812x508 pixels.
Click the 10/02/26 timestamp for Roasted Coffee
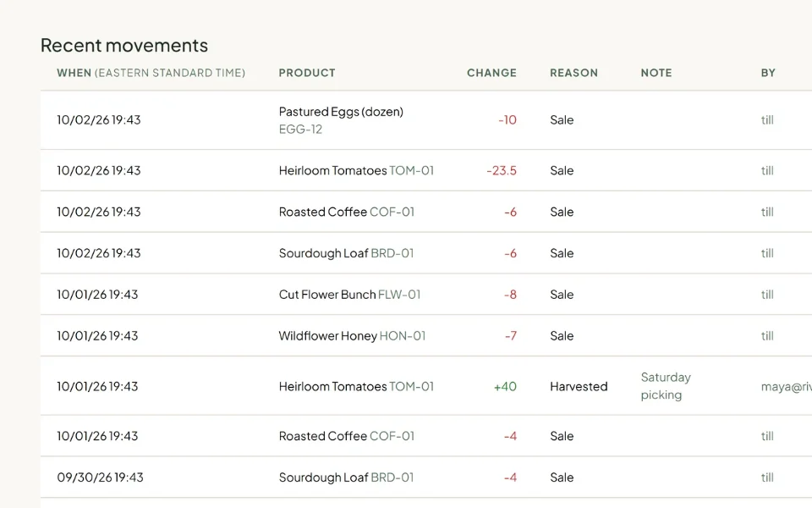point(99,212)
